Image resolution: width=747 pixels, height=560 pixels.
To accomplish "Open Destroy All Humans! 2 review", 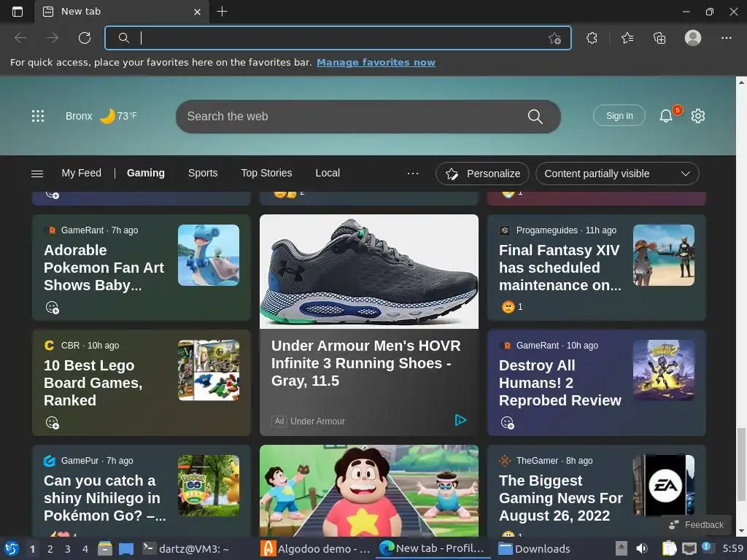I will 560,383.
